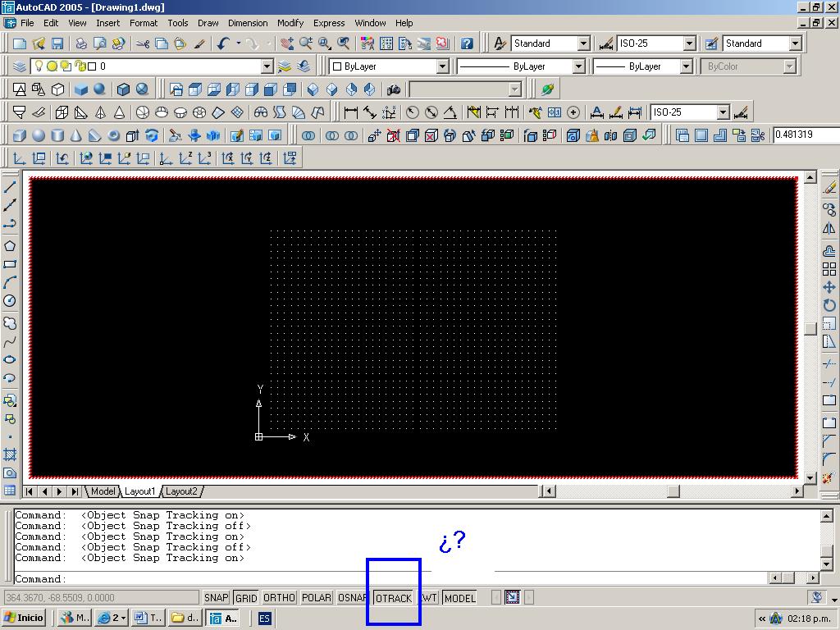This screenshot has height=630, width=840.
Task: Select the Rectangle draw tool
Action: [10, 264]
